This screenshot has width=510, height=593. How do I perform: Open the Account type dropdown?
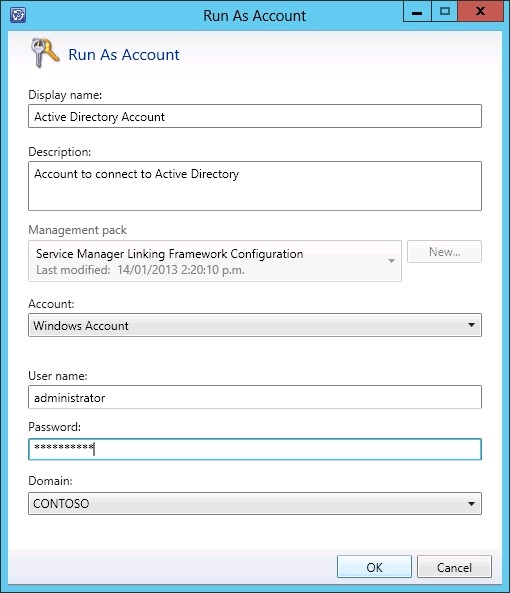(x=255, y=325)
